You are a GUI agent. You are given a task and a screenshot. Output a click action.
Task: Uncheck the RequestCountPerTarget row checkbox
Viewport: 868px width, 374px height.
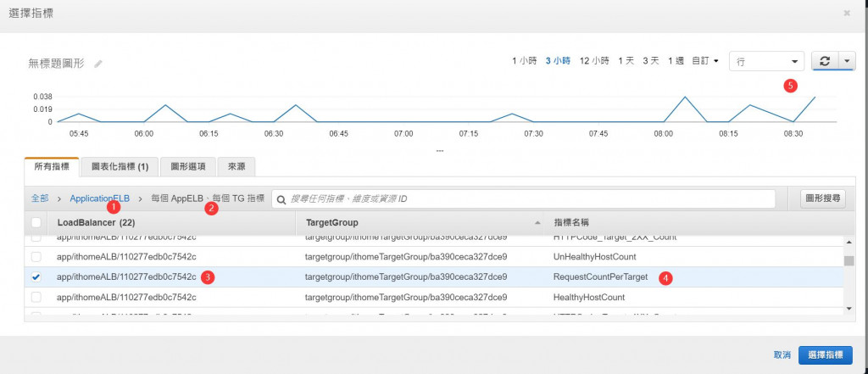pos(36,277)
